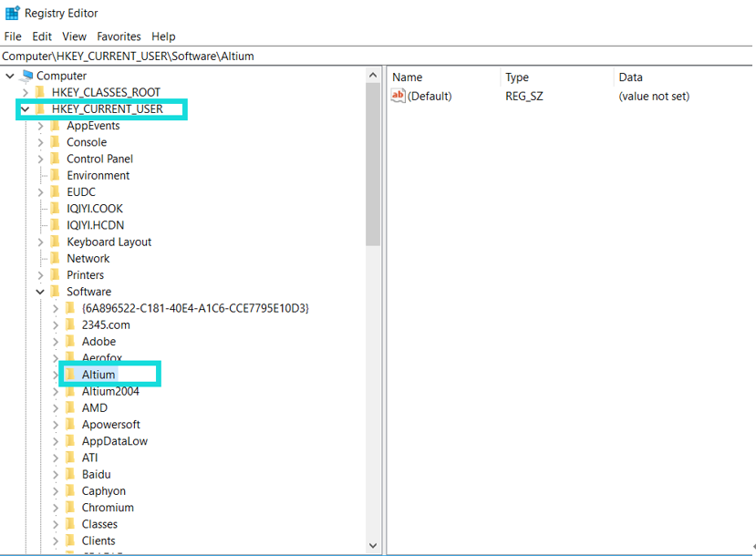Image resolution: width=756 pixels, height=556 pixels.
Task: Click the Computer icon in tree
Action: [x=26, y=76]
